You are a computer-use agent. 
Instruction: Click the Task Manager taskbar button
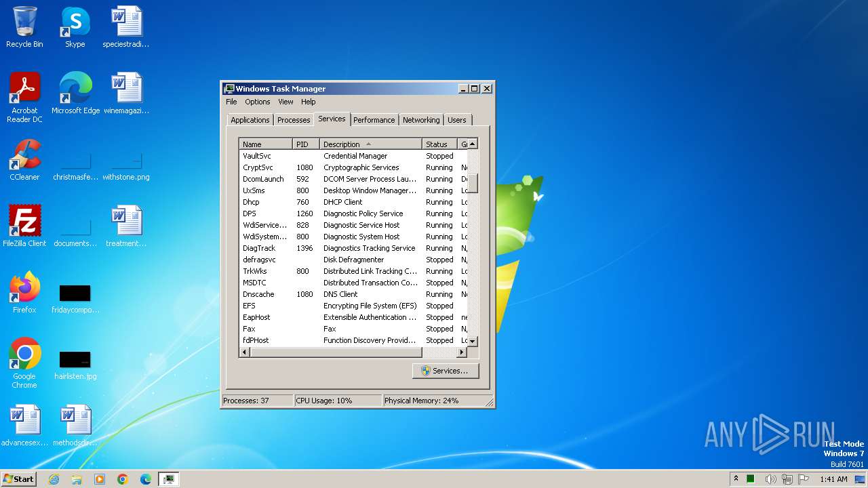tap(168, 479)
